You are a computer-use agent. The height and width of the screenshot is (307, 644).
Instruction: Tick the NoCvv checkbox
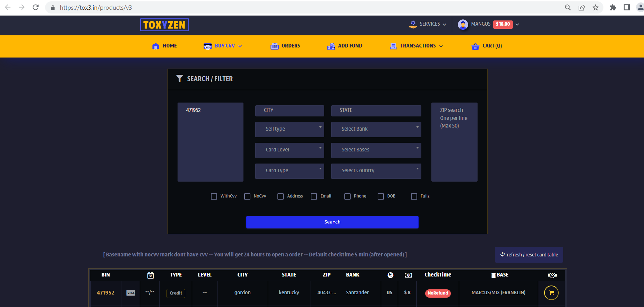247,196
